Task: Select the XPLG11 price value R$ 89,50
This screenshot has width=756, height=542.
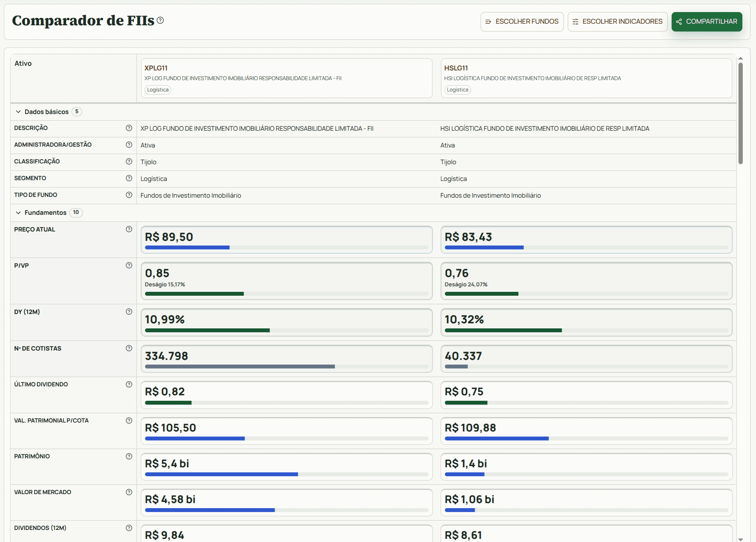Action: 169,237
